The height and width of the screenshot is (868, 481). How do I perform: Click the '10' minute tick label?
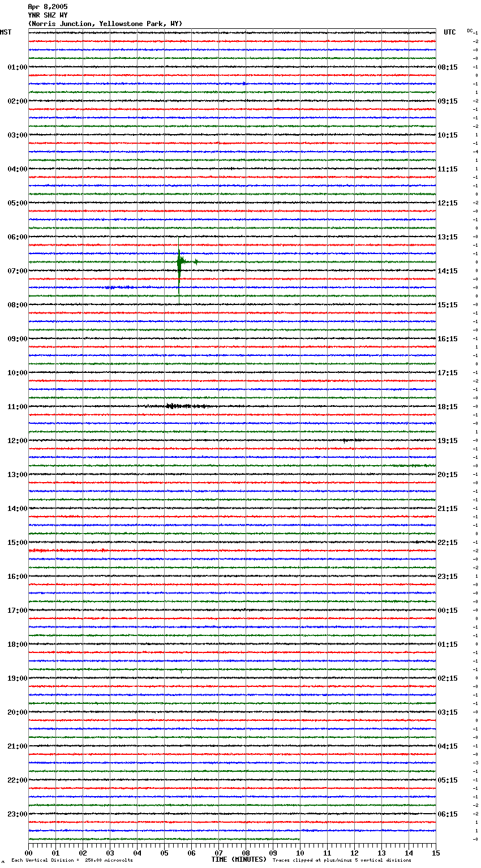pyautogui.click(x=300, y=853)
